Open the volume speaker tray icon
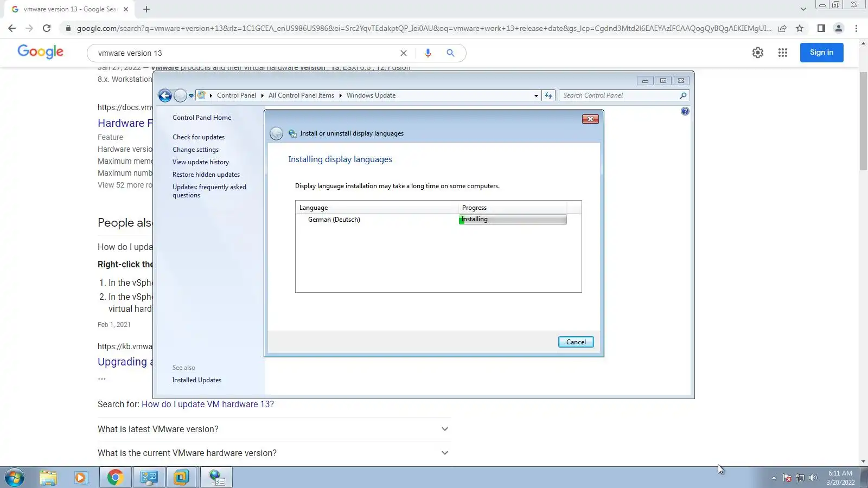The width and height of the screenshot is (868, 488). pyautogui.click(x=813, y=478)
